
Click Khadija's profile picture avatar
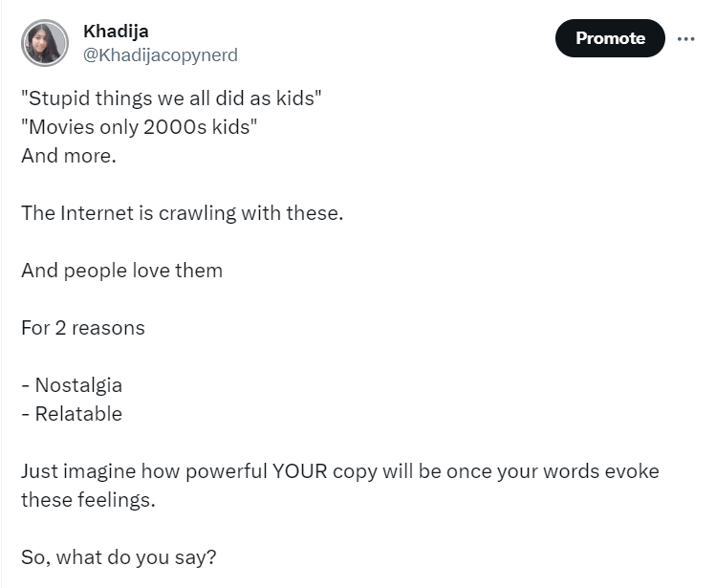pyautogui.click(x=45, y=43)
